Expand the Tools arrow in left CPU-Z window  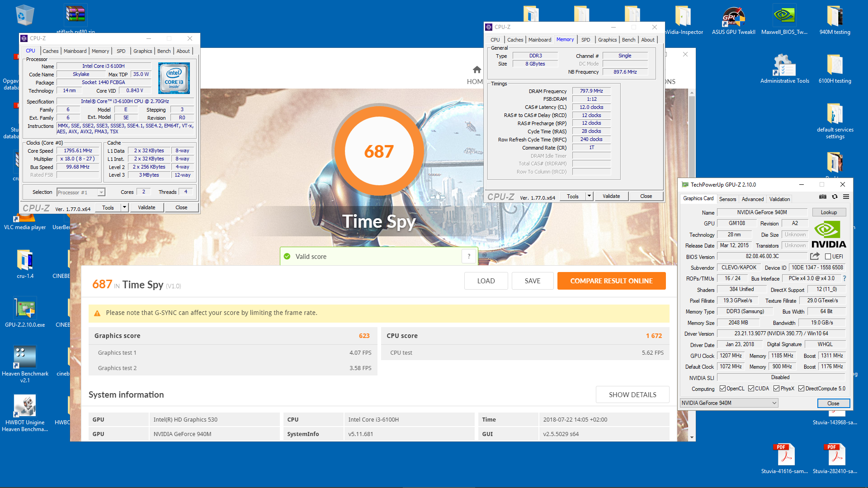click(124, 207)
